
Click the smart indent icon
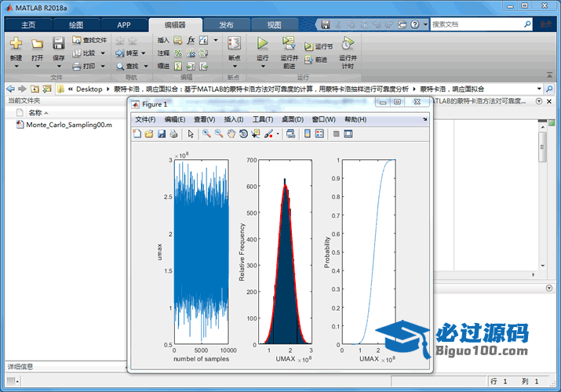click(x=178, y=66)
